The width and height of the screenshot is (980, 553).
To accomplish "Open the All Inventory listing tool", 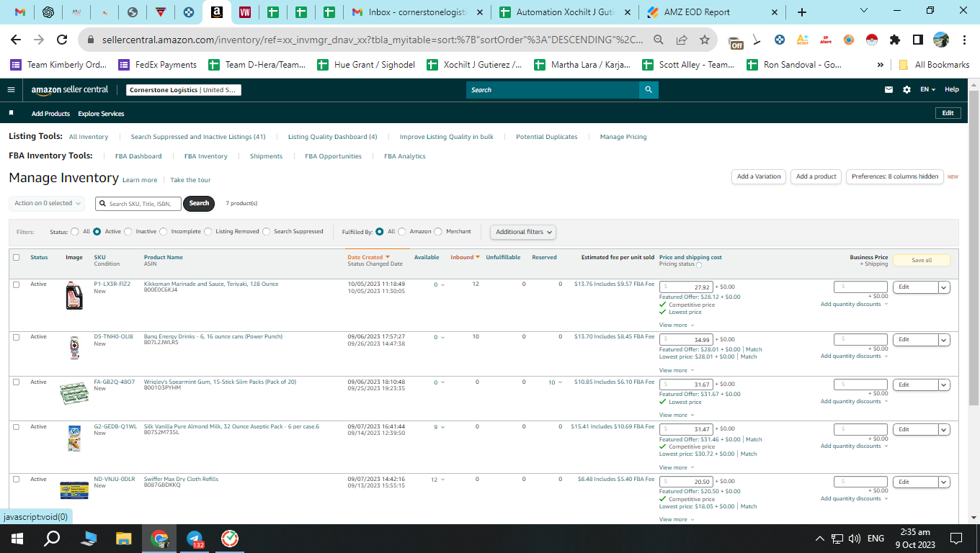I will click(x=89, y=137).
